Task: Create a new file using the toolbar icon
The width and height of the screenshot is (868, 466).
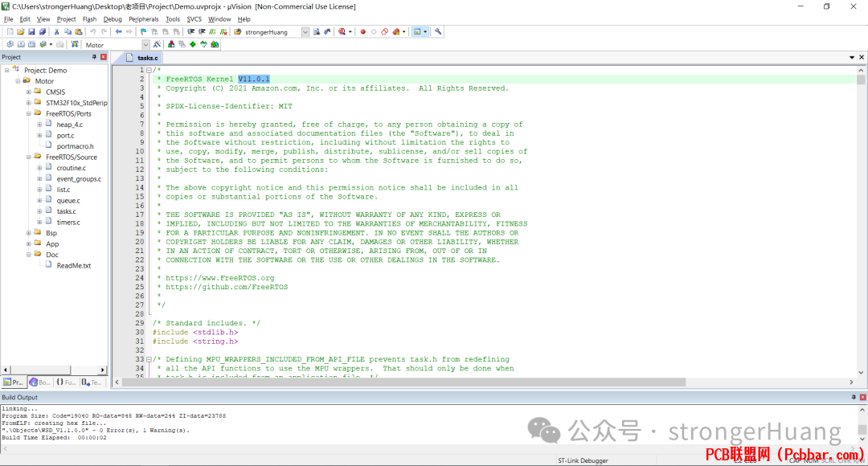Action: (10, 32)
